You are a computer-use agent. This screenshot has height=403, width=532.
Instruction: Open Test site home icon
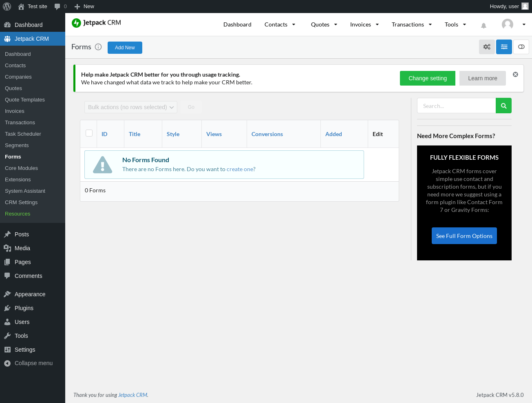(21, 7)
